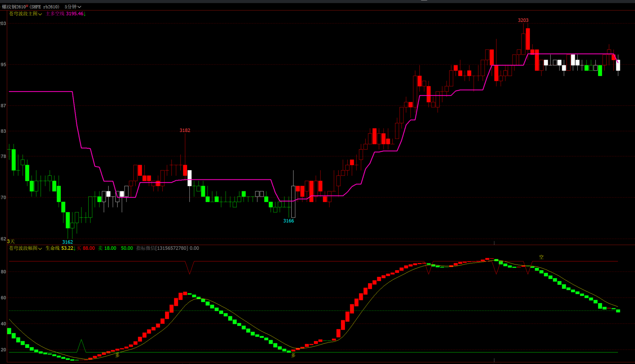Click the first red V-notch on top line
The image size is (635, 364).
click(190, 268)
